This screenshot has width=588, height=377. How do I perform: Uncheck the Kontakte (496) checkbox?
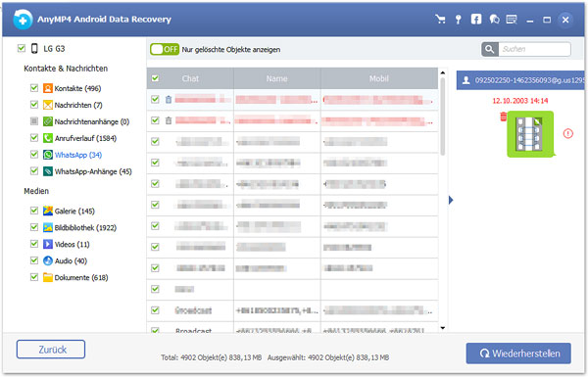pos(34,88)
